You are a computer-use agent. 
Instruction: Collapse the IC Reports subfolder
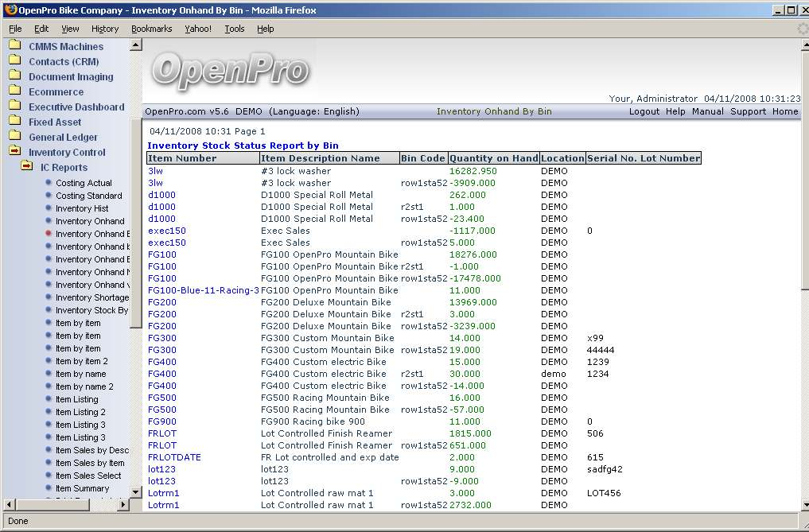click(27, 167)
